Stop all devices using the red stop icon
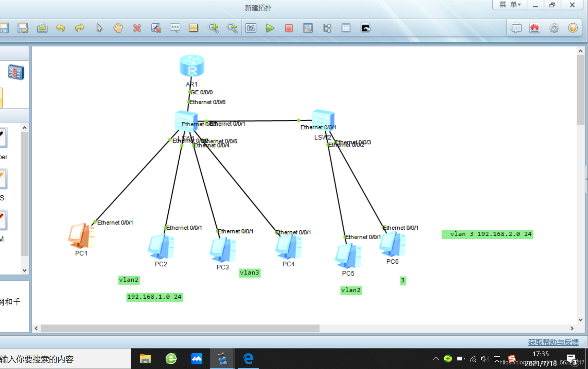Viewport: 588px width, 369px height. coord(289,28)
